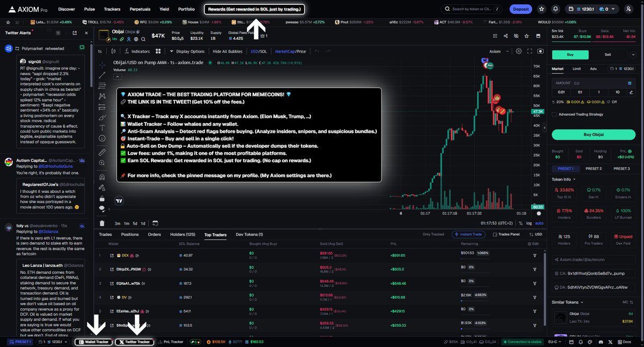Click the Deposit button
This screenshot has width=644, height=347.
521,9
